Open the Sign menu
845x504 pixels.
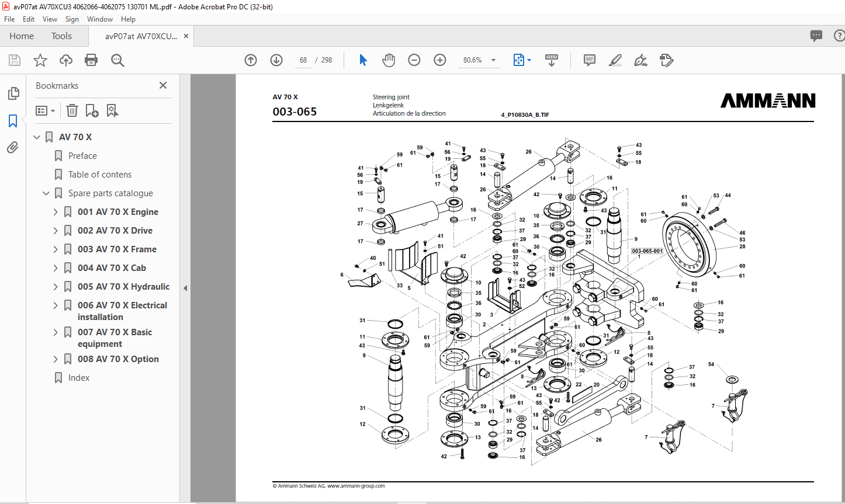(72, 19)
